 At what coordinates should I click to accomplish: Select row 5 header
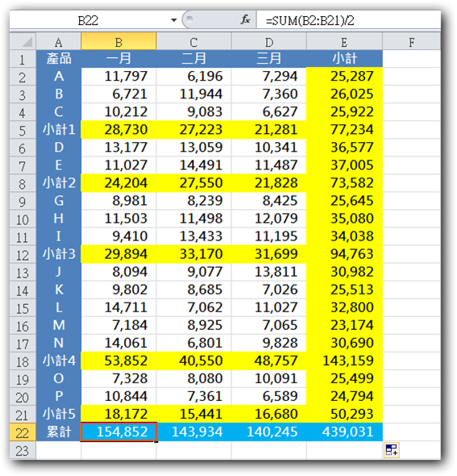[23, 130]
